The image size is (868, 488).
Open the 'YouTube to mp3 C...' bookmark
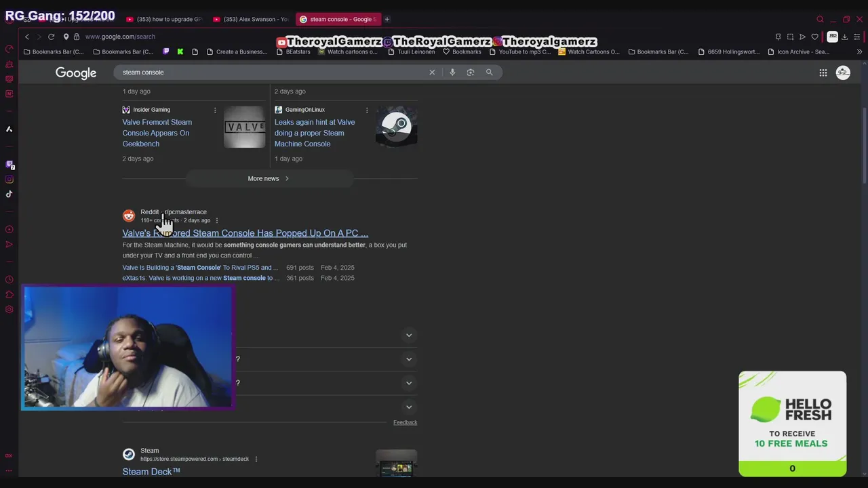519,52
